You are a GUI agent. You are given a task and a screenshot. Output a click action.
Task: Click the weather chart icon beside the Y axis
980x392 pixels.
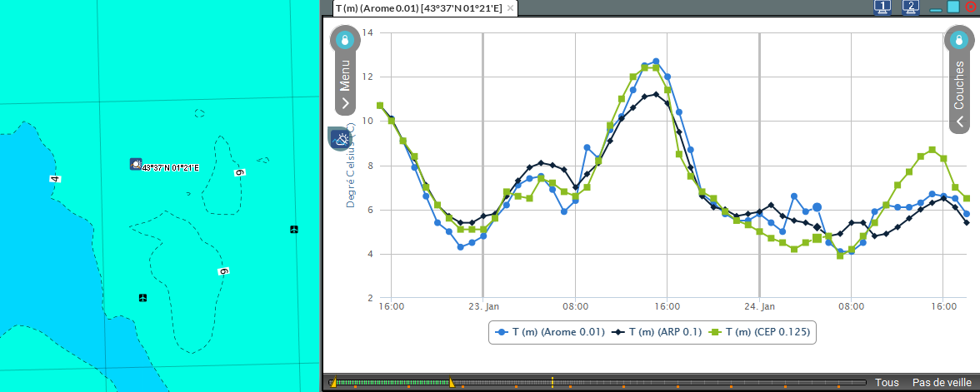(x=340, y=138)
